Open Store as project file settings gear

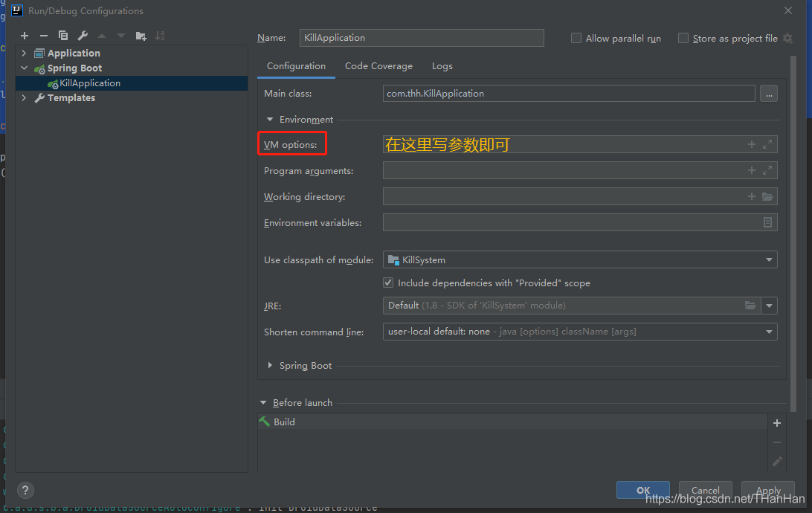[x=787, y=39]
